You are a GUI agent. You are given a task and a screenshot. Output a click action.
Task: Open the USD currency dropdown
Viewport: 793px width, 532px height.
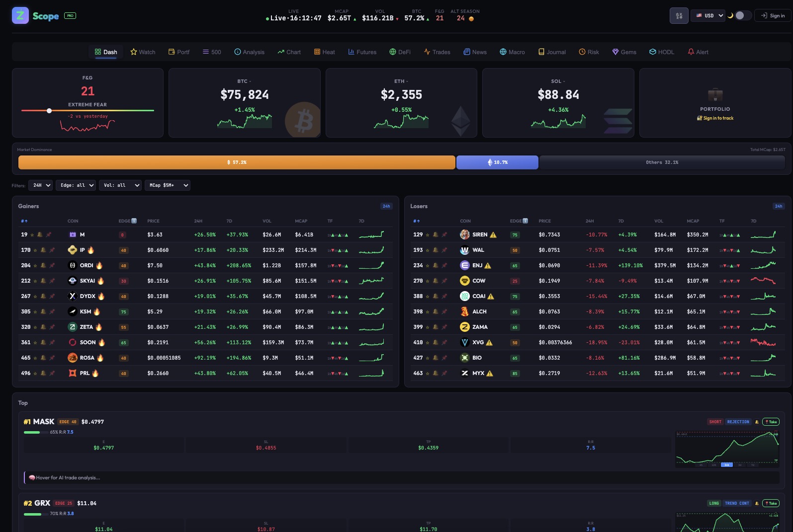pos(707,15)
